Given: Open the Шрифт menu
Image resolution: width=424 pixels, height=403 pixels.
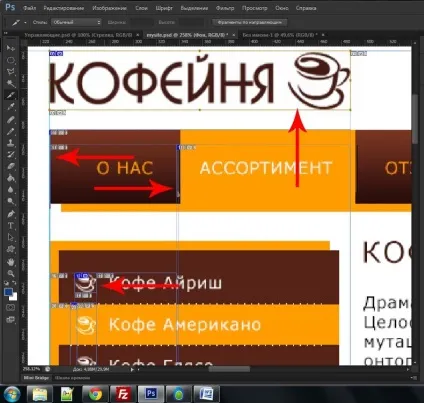Looking at the screenshot, I should point(164,8).
